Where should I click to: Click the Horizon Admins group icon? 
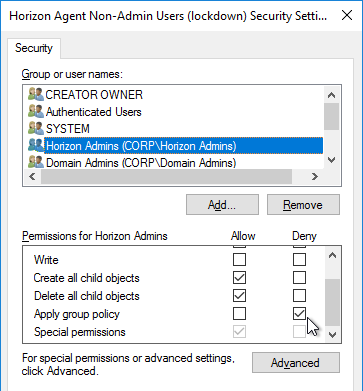36,146
